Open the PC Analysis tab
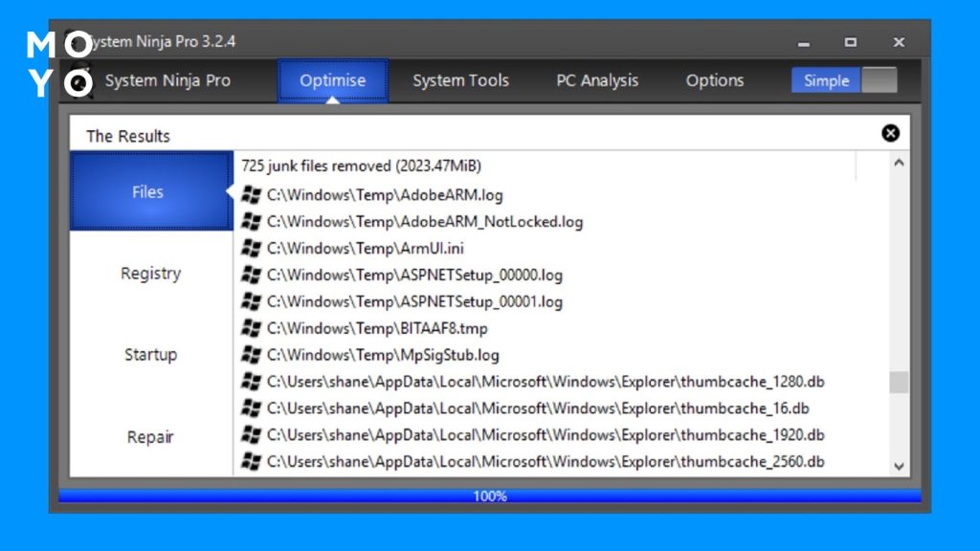Viewport: 980px width, 551px height. tap(597, 80)
